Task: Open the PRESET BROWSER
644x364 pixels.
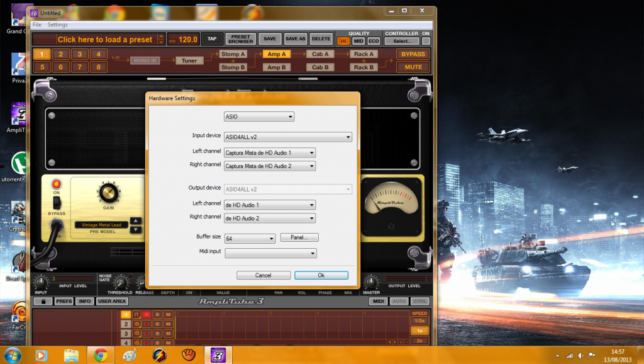Action: pyautogui.click(x=241, y=39)
